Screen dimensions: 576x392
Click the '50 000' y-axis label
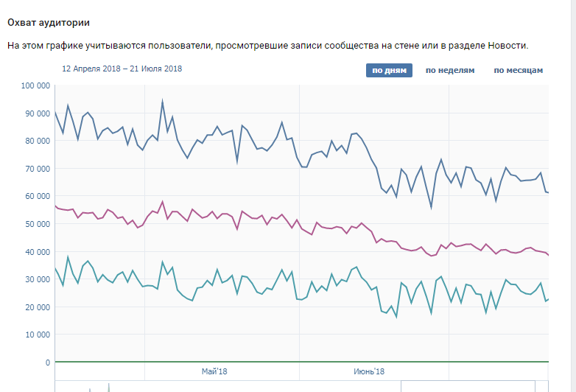[x=38, y=224]
